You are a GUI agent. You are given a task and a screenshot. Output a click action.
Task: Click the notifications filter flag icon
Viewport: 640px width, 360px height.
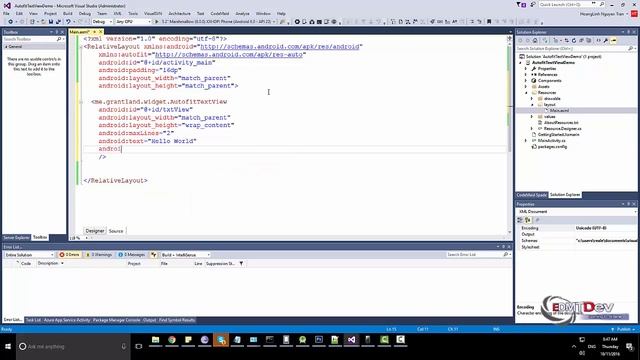tap(520, 4)
